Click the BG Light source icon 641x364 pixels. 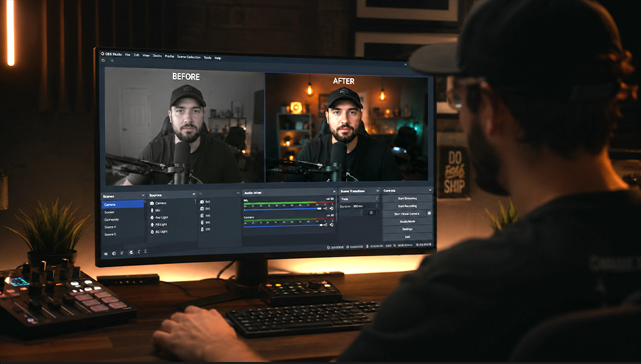point(152,232)
